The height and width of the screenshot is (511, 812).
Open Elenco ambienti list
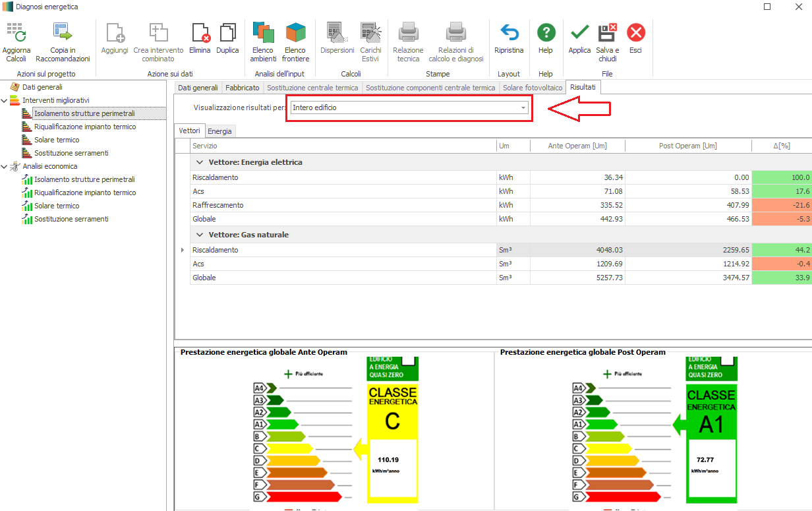(263, 33)
